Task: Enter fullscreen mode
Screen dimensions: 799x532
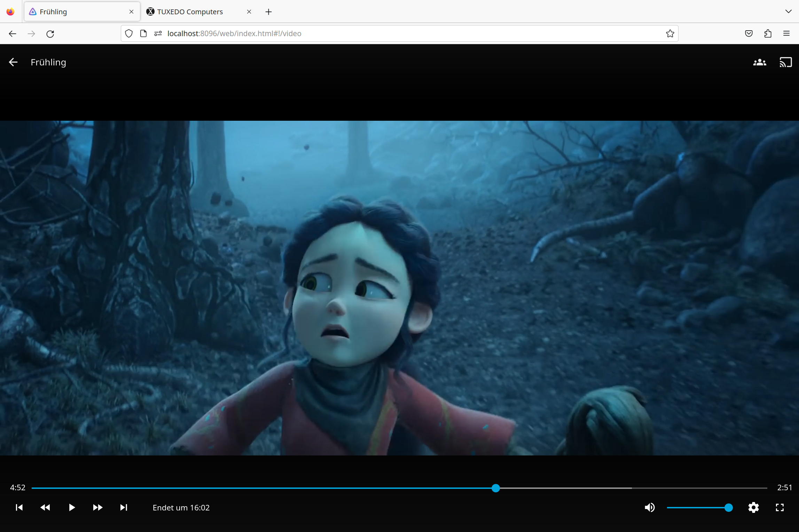Action: click(780, 508)
